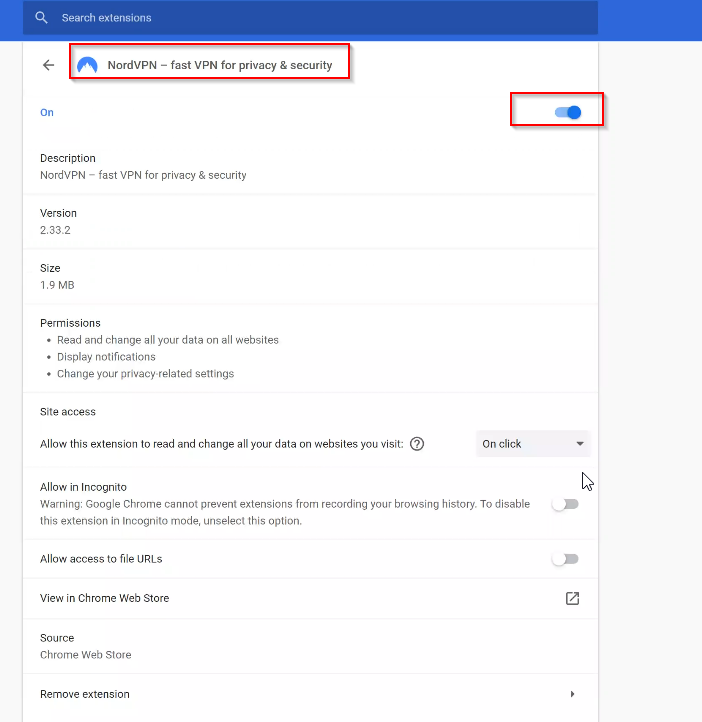Image resolution: width=702 pixels, height=722 pixels.
Task: Enable Allow in Incognito toggle
Action: tap(565, 504)
